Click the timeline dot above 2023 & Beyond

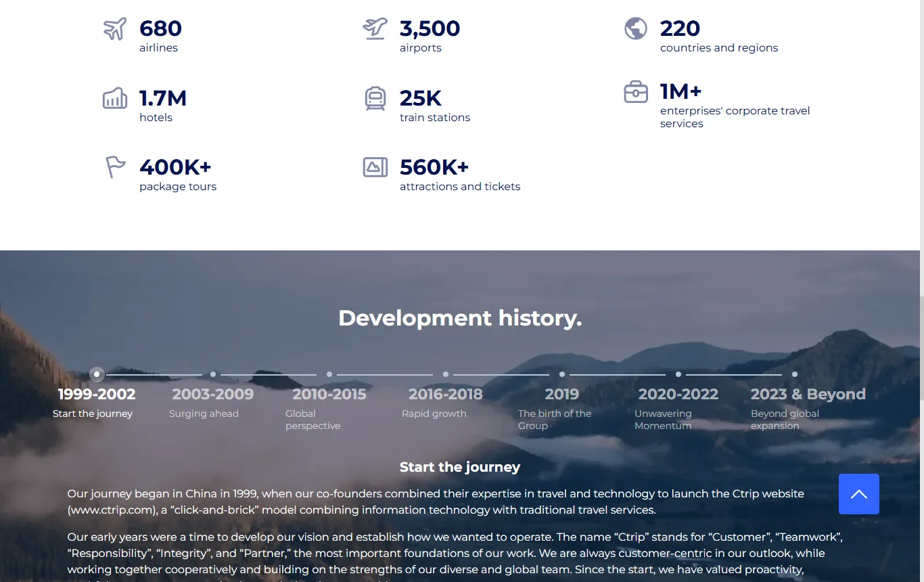point(795,374)
